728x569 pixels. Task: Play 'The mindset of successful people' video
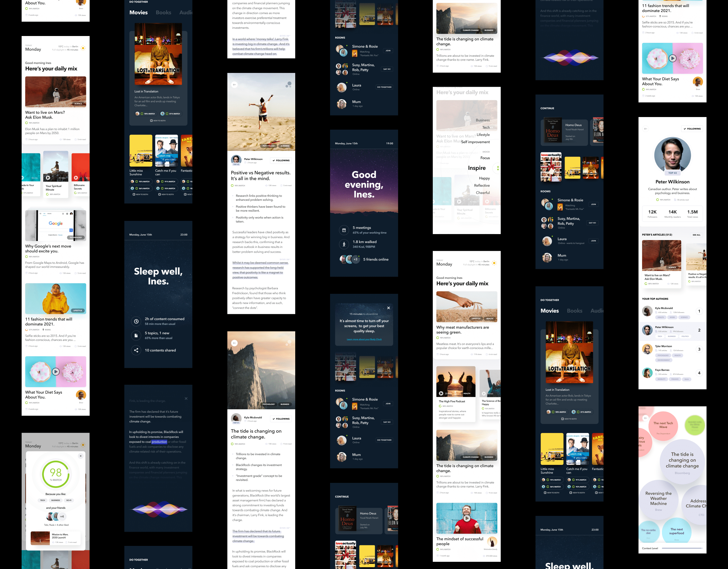tap(467, 518)
